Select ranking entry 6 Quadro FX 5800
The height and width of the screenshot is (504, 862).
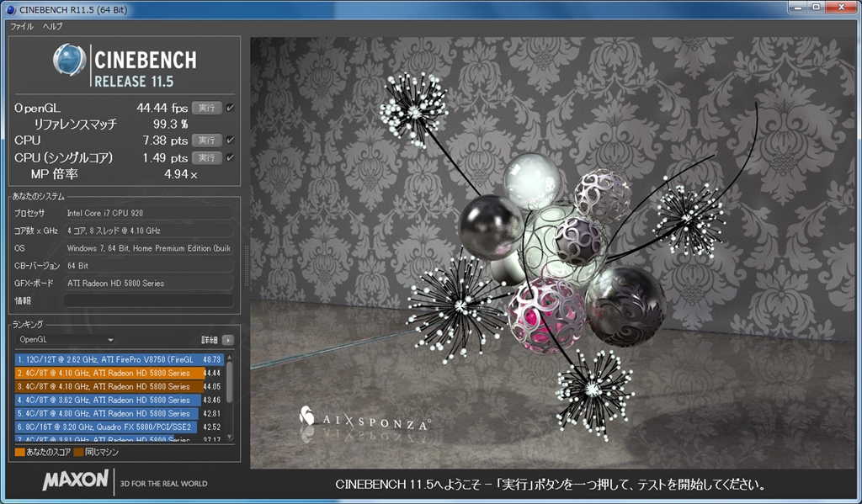(x=120, y=427)
